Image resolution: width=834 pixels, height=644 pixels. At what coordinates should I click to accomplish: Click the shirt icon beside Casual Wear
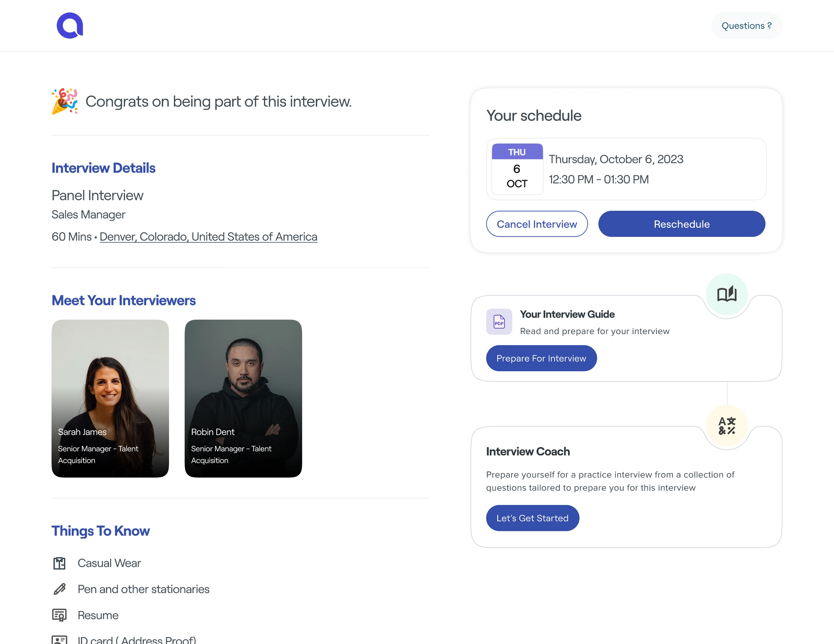pyautogui.click(x=59, y=563)
